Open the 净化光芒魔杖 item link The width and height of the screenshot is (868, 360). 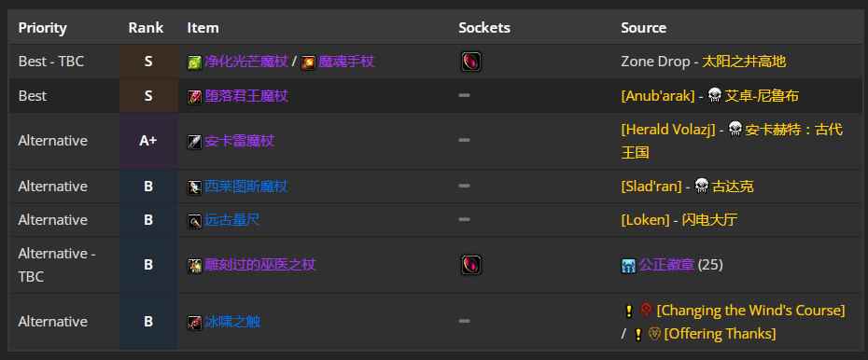pyautogui.click(x=245, y=62)
